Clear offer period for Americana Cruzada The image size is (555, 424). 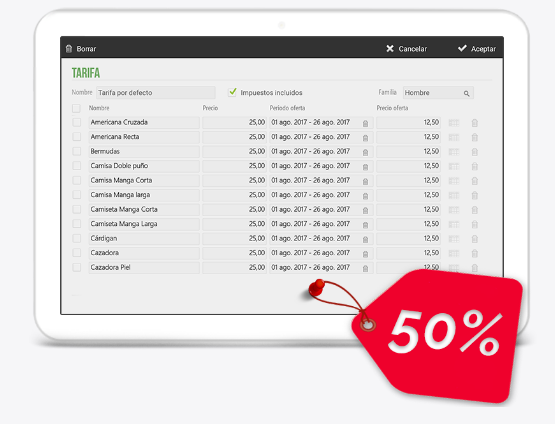click(x=365, y=124)
